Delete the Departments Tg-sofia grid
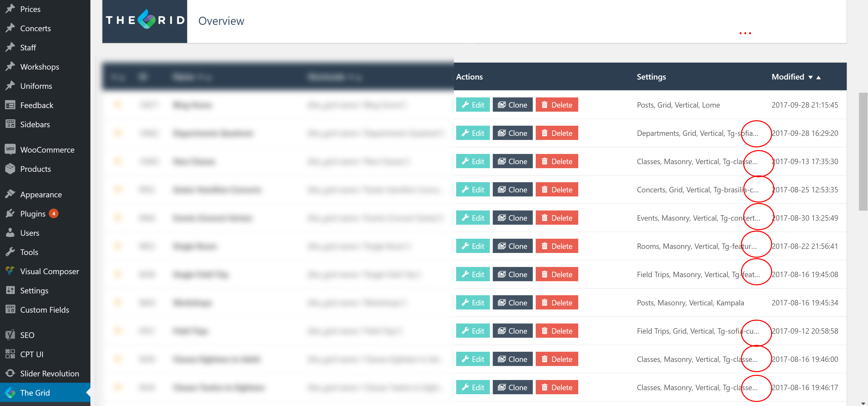This screenshot has width=868, height=406. point(557,133)
